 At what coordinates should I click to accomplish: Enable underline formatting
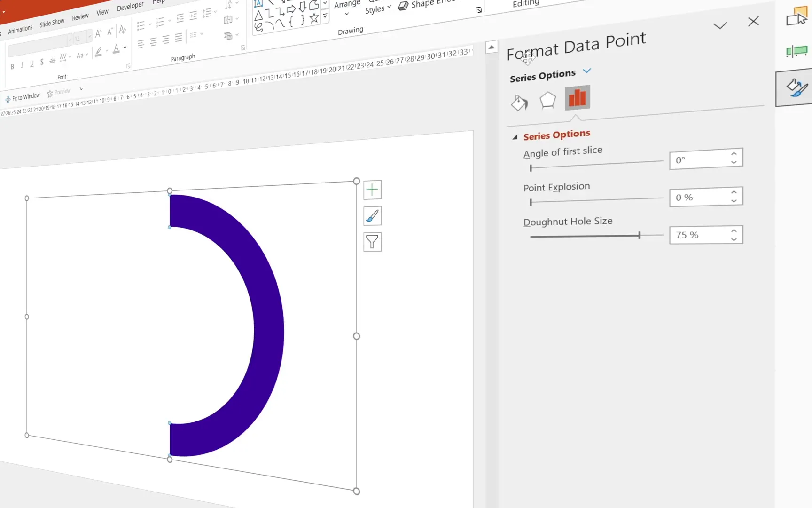pos(31,63)
